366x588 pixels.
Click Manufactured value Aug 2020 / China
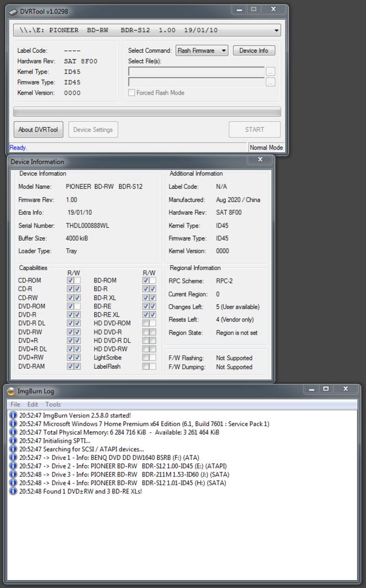[x=238, y=200]
